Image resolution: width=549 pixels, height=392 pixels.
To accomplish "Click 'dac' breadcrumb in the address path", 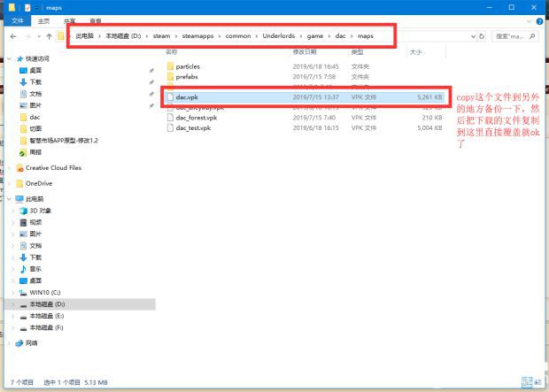I will coord(340,36).
